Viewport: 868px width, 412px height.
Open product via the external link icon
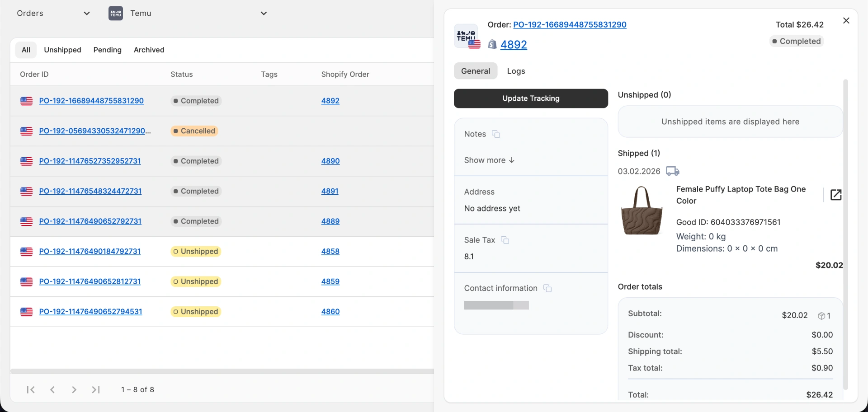[836, 194]
